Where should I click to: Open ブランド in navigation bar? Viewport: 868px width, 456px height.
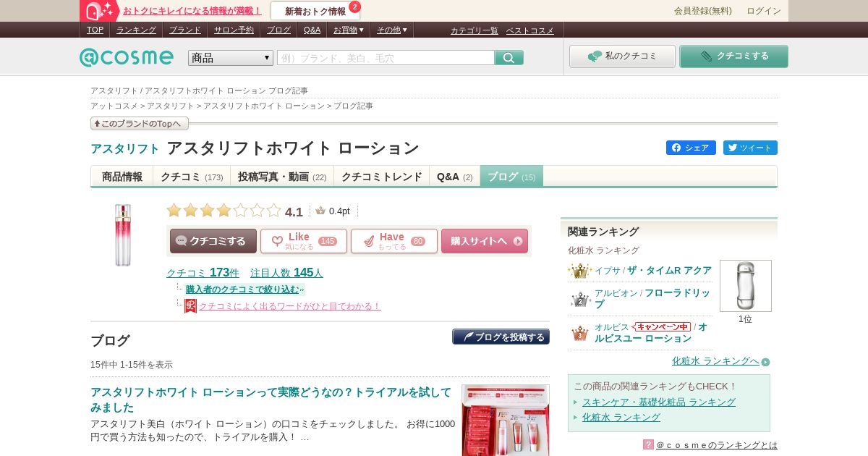tap(185, 30)
